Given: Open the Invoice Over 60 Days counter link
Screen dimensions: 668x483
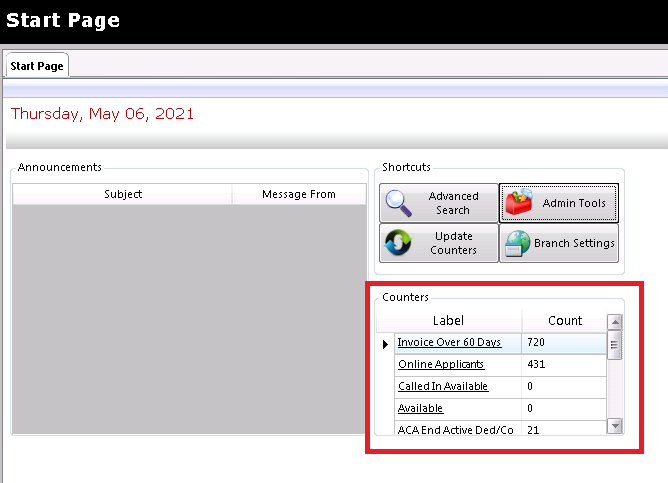Looking at the screenshot, I should 449,342.
